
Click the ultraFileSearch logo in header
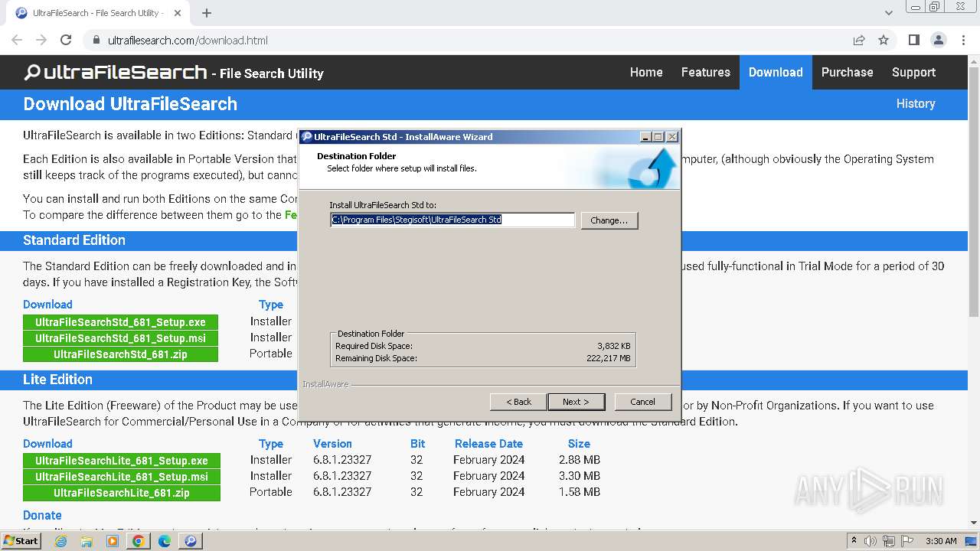click(115, 73)
